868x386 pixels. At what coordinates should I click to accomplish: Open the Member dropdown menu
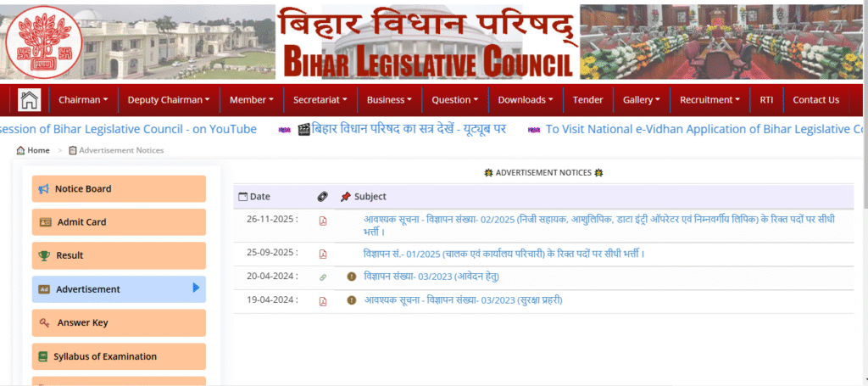tap(252, 100)
